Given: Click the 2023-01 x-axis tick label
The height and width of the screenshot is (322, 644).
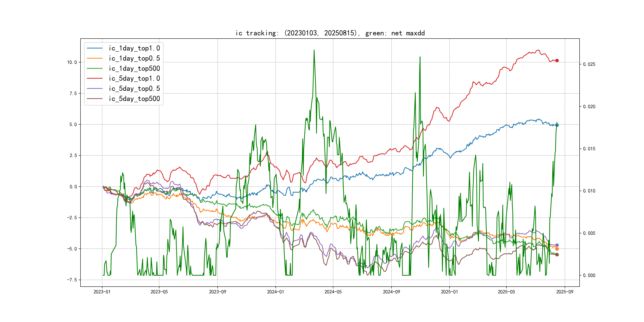Looking at the screenshot, I should [102, 292].
